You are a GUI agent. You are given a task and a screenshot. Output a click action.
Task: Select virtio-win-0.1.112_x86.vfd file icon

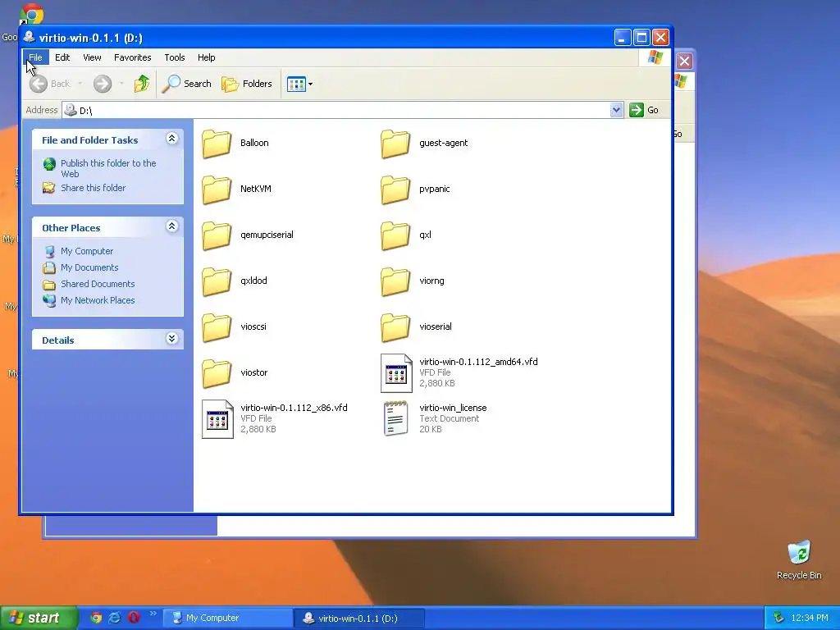pyautogui.click(x=217, y=419)
